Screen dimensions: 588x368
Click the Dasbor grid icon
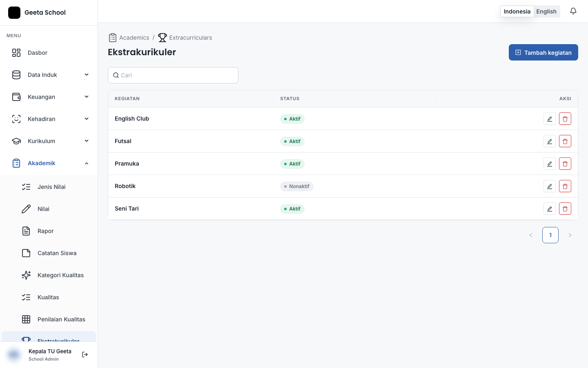[x=16, y=53]
